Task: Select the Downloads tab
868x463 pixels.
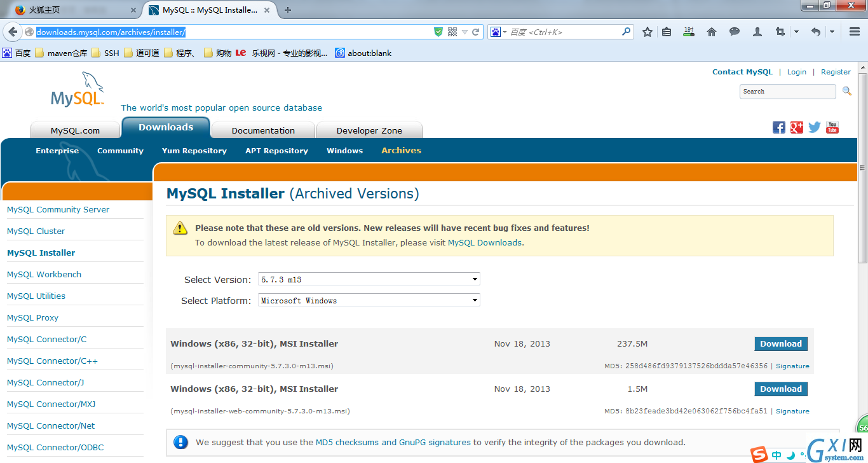Action: 166,127
